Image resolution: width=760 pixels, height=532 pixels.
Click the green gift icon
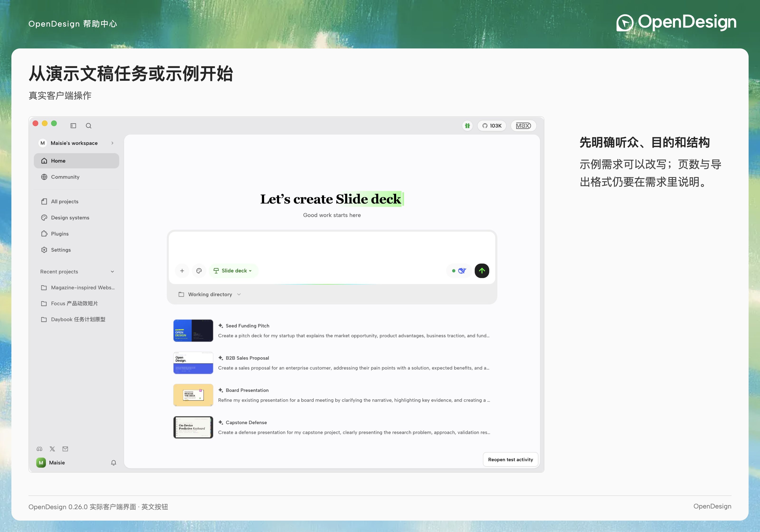click(467, 125)
